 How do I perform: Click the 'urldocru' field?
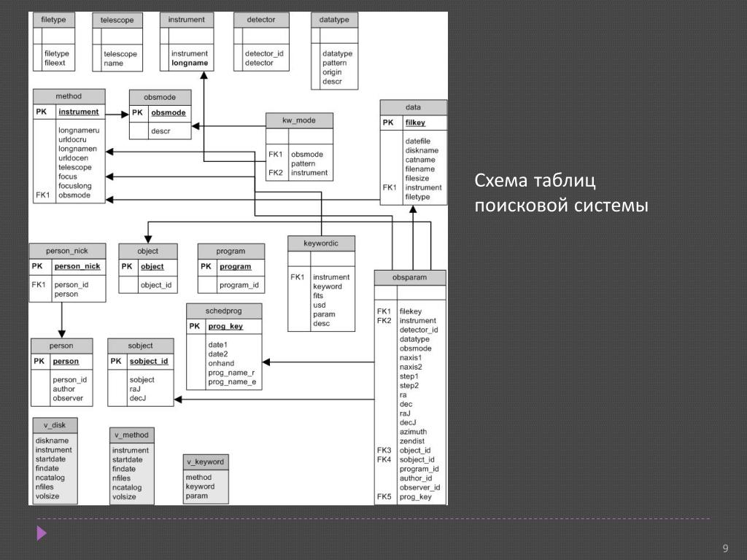pos(72,139)
